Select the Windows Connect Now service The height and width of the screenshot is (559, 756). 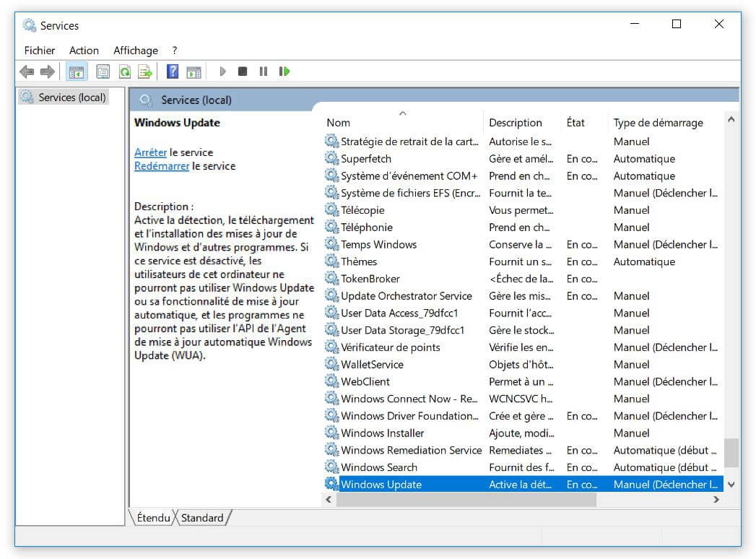[523, 399]
